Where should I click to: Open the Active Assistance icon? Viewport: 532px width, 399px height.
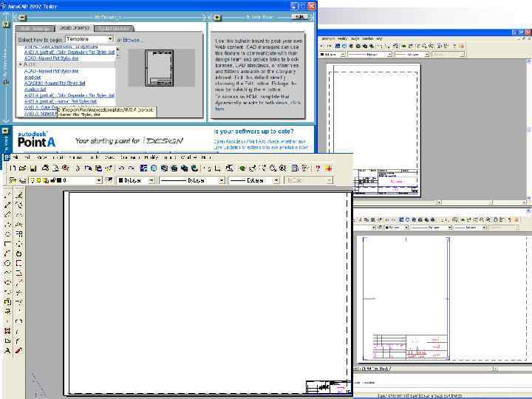328,168
